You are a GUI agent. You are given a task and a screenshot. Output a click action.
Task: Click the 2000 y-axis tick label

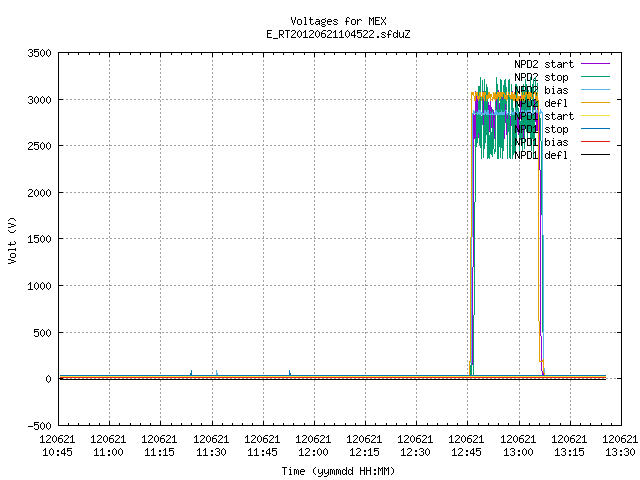point(39,193)
